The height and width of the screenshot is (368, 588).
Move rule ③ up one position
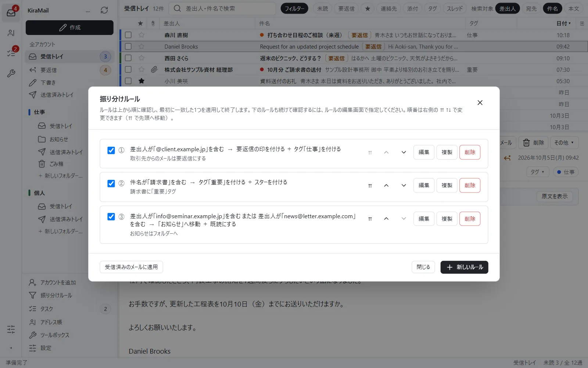[x=386, y=219]
